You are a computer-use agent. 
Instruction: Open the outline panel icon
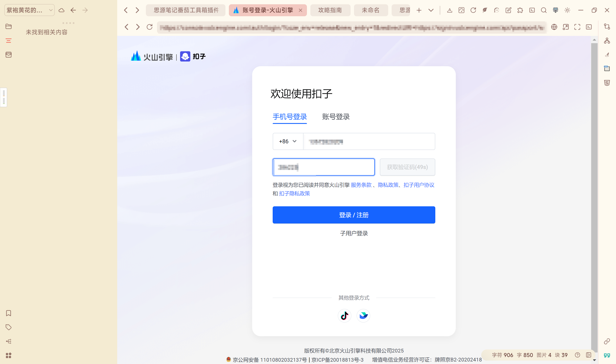pyautogui.click(x=9, y=40)
